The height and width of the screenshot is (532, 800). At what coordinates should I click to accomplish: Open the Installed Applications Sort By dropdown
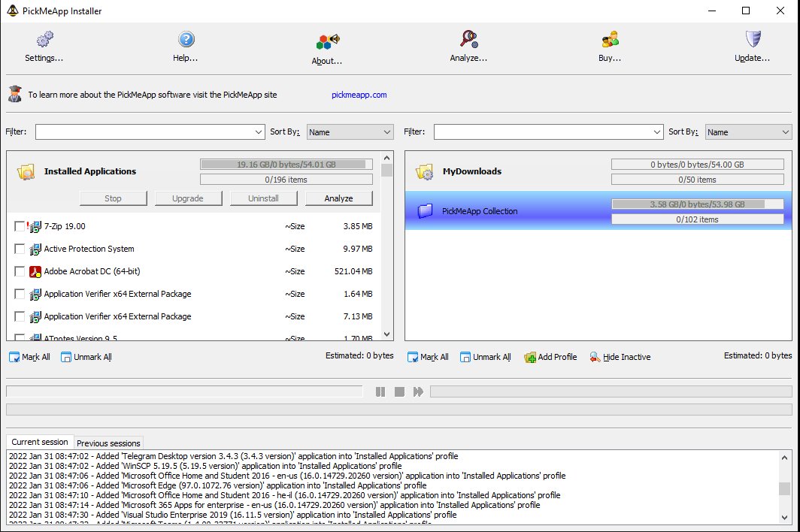(350, 132)
